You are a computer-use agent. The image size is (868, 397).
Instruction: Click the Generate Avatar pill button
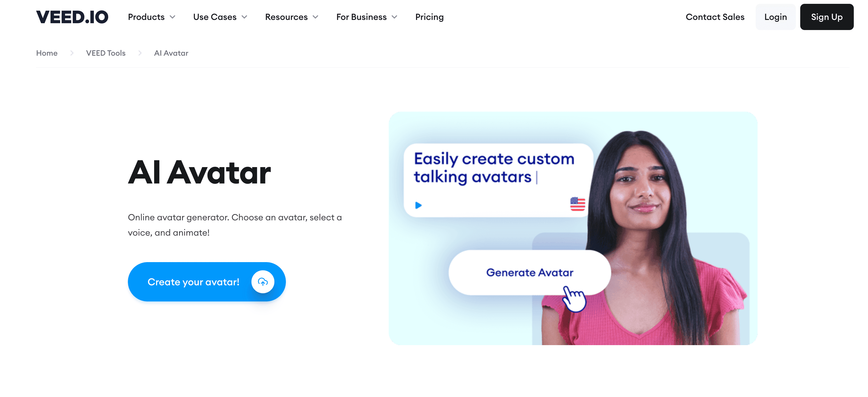click(x=530, y=272)
